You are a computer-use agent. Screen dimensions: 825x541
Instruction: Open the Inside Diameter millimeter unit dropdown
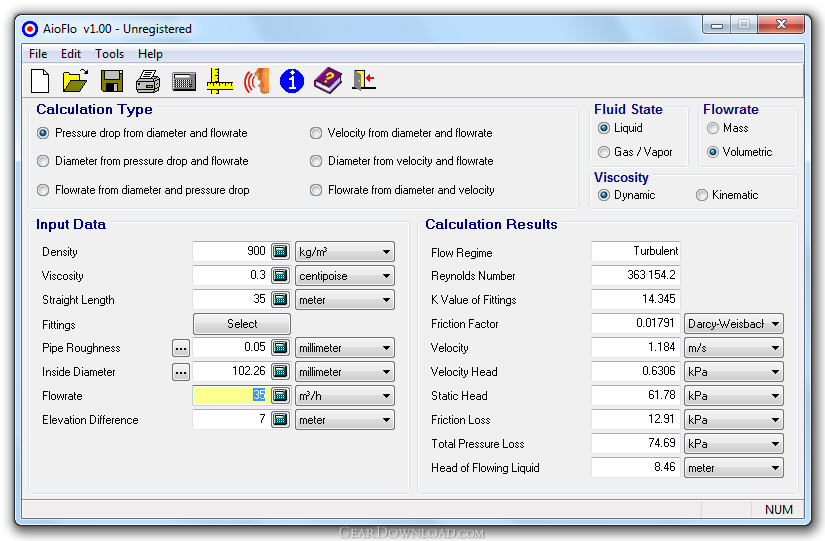point(345,372)
